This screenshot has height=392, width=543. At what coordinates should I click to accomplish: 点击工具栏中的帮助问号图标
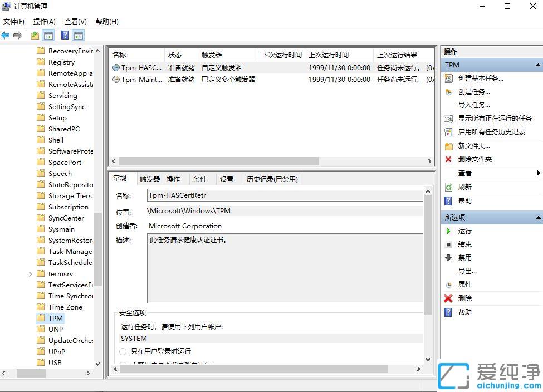point(65,35)
